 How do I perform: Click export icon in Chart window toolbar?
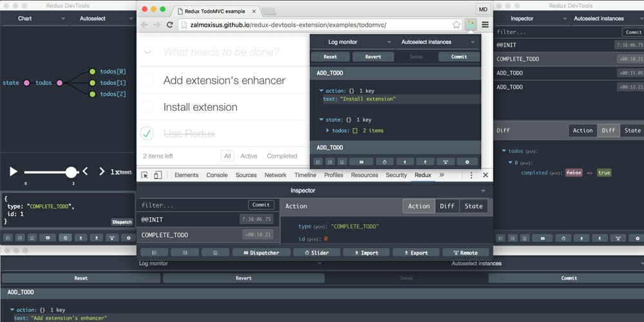pyautogui.click(x=97, y=238)
